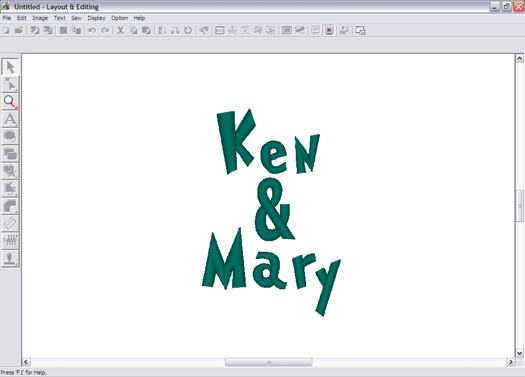Screen dimensions: 525x377
Task: Create a new file with blank page icon
Action: (x=6, y=30)
